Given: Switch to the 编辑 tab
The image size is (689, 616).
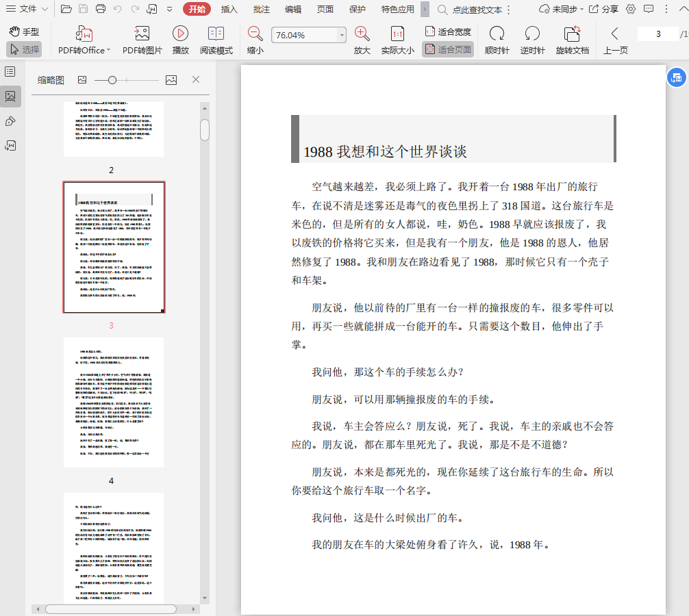Looking at the screenshot, I should point(293,9).
